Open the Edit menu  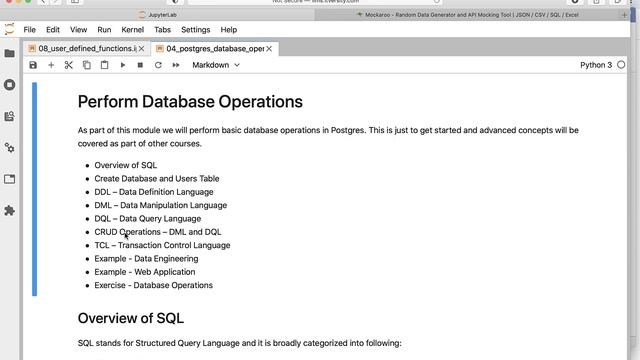[53, 30]
